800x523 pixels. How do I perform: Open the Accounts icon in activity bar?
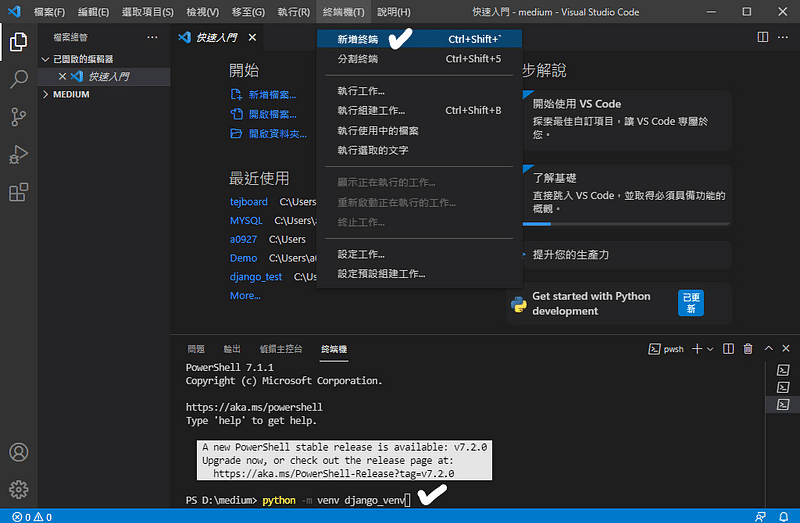(x=18, y=453)
